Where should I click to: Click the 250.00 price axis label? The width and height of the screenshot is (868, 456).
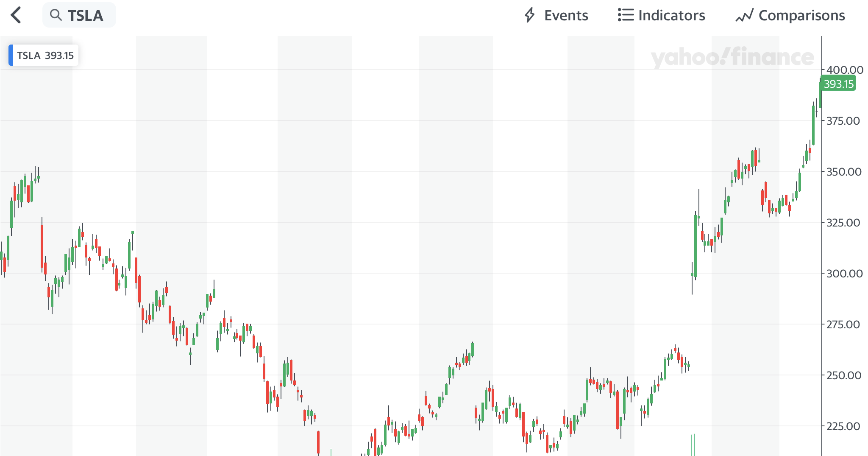(844, 375)
